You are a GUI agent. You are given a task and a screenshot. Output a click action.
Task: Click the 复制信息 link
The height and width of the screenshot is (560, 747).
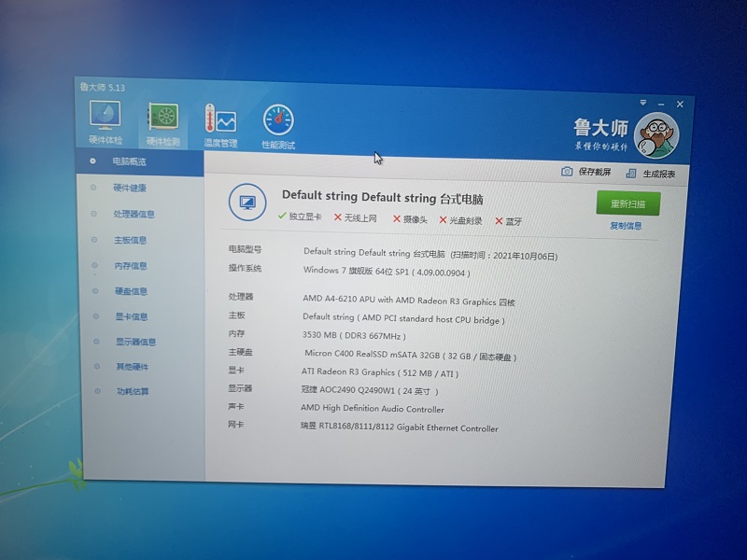(626, 226)
